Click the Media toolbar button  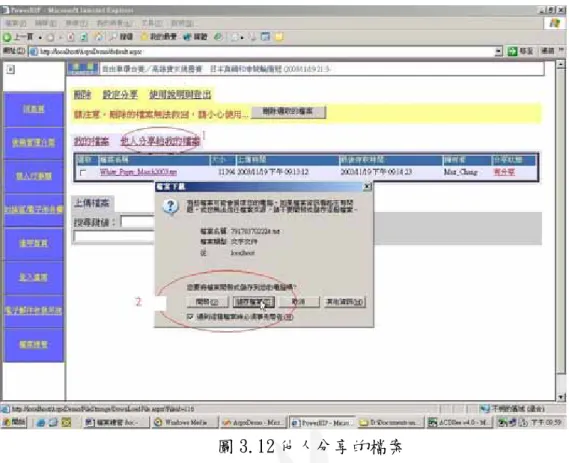tap(195, 37)
